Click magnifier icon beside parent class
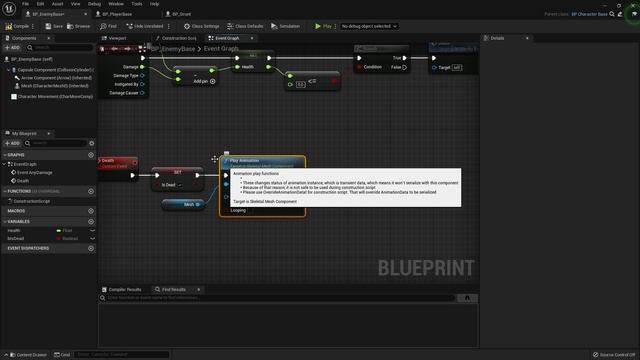Screen dimensions: 640x360 tap(612, 14)
